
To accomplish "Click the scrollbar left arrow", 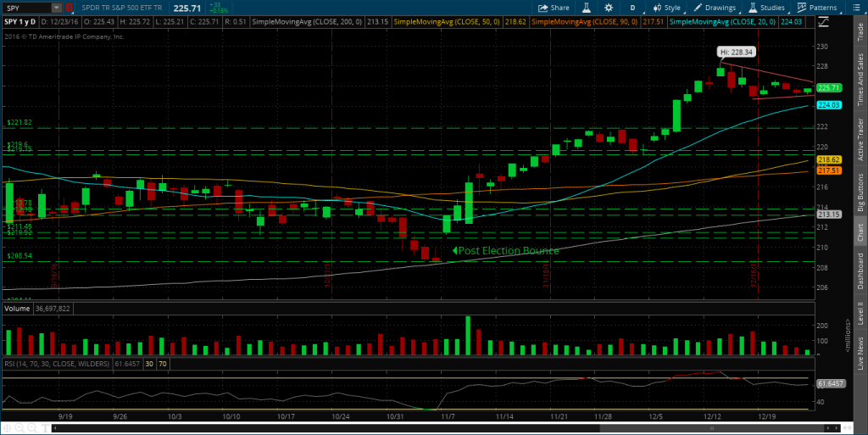I will pos(55,428).
